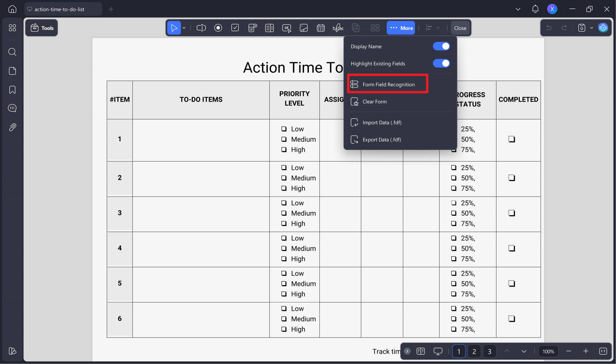Open the image field tool
The height and width of the screenshot is (364, 616).
pos(304,28)
